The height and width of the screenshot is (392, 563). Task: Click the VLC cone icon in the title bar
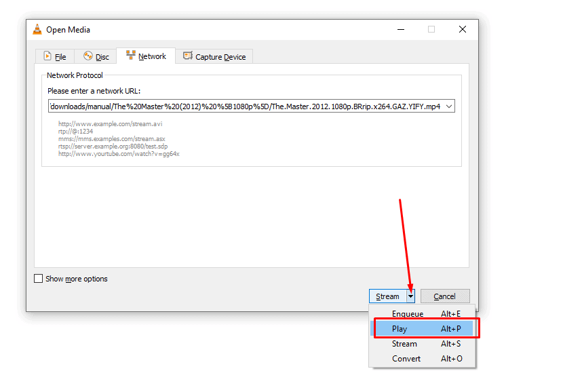click(x=37, y=29)
